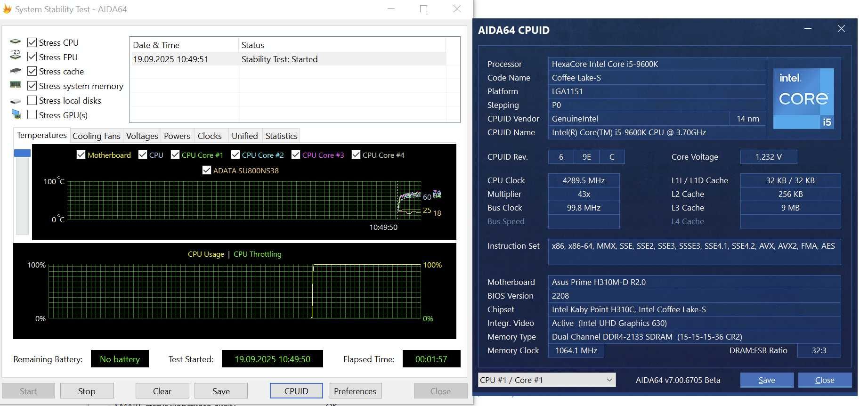
Task: Click the processor name HexaCore Intel Core i5-9600K
Action: [657, 64]
